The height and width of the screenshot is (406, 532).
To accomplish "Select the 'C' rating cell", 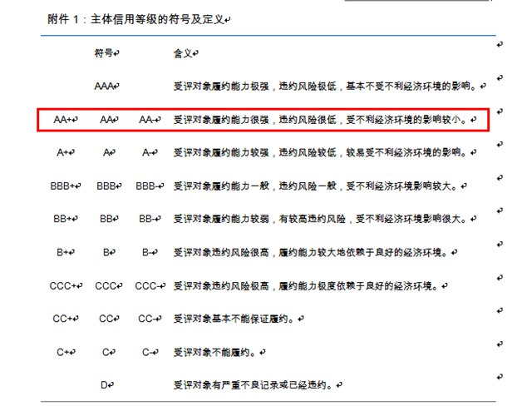I will click(x=106, y=352).
